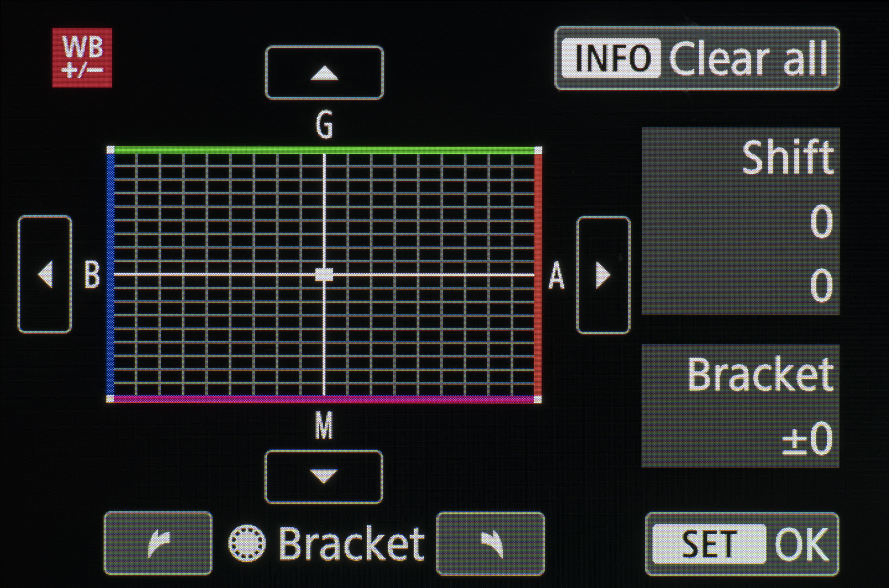Image resolution: width=889 pixels, height=588 pixels.
Task: Tap the magenta bottom edge of grid
Action: [x=324, y=399]
